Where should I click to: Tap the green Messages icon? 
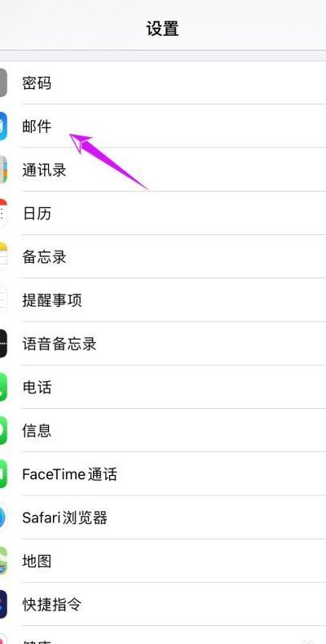pyautogui.click(x=3, y=430)
